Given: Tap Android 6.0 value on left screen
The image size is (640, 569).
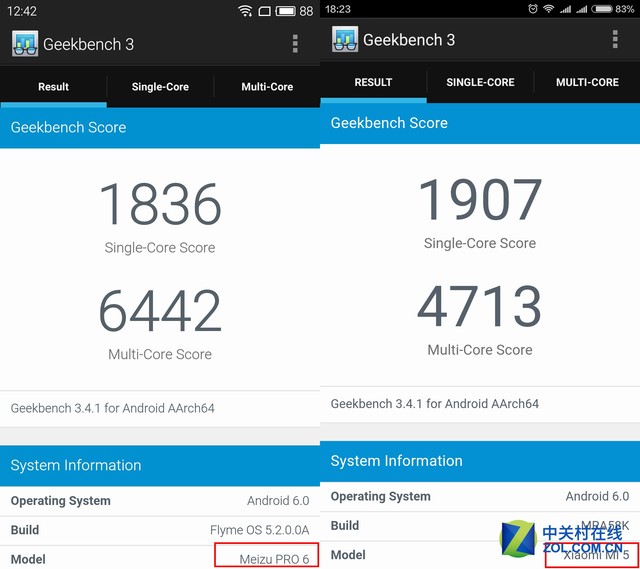Looking at the screenshot, I should point(278,501).
